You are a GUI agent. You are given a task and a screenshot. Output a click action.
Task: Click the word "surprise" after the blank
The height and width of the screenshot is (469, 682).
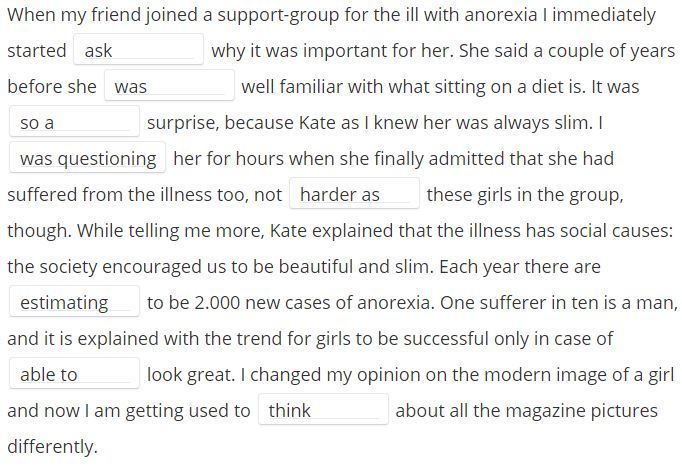(182, 123)
